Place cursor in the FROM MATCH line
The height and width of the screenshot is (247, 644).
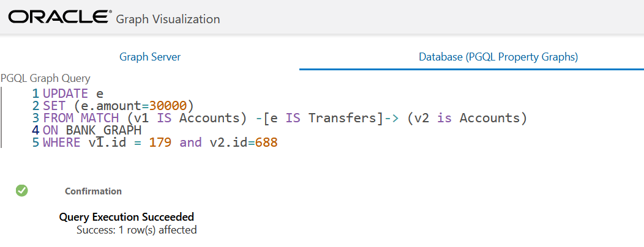pos(285,118)
